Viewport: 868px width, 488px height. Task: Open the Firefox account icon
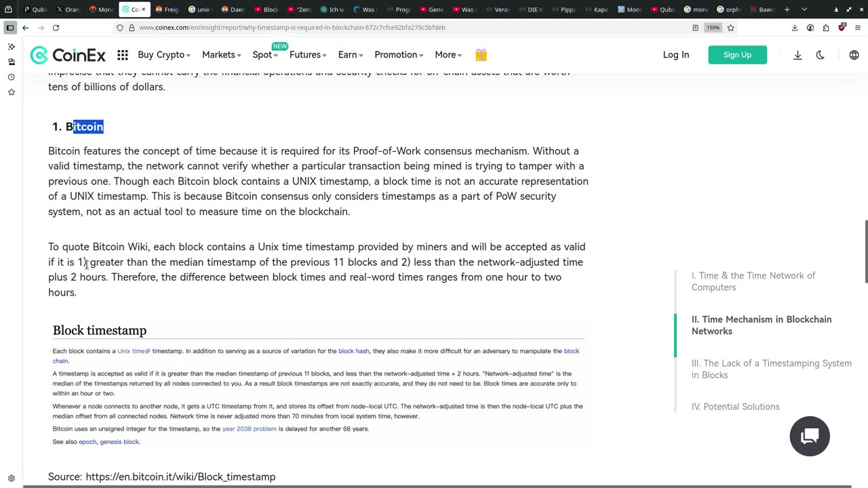pos(810,28)
